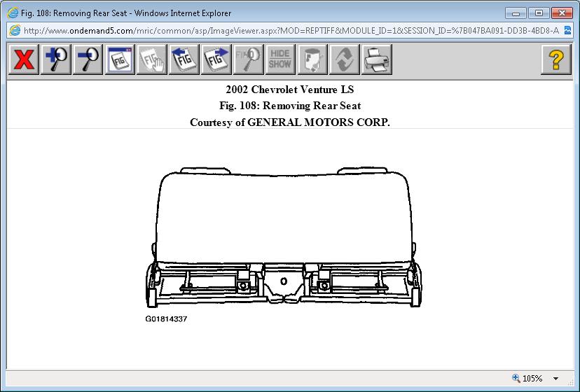580x392 pixels.
Task: Click the rear seat diagram image
Action: [x=284, y=237]
